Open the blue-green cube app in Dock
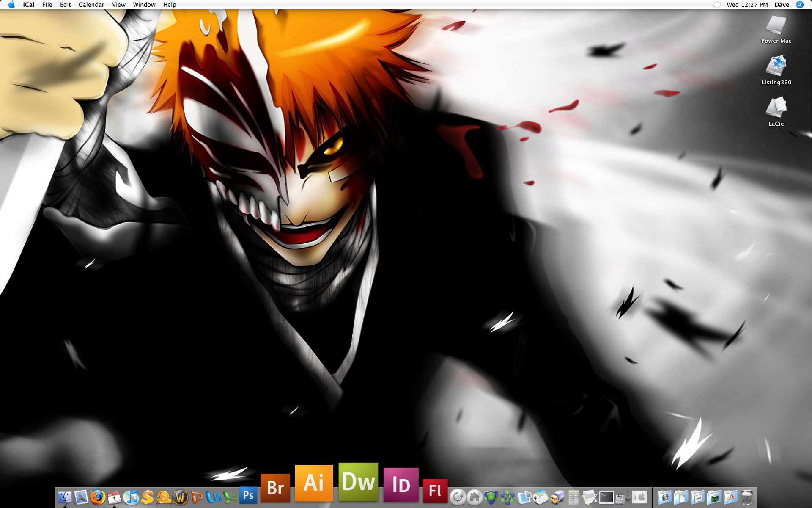Image resolution: width=812 pixels, height=508 pixels. tap(491, 497)
